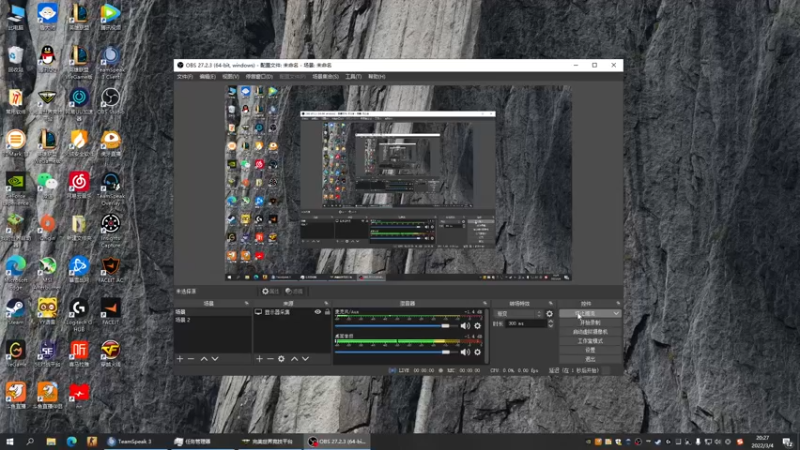
Task: Move selected source up with arrow
Action: click(x=293, y=358)
